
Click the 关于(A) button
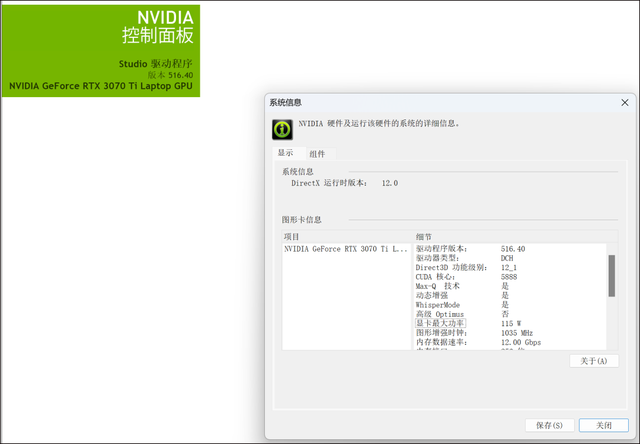click(x=594, y=361)
